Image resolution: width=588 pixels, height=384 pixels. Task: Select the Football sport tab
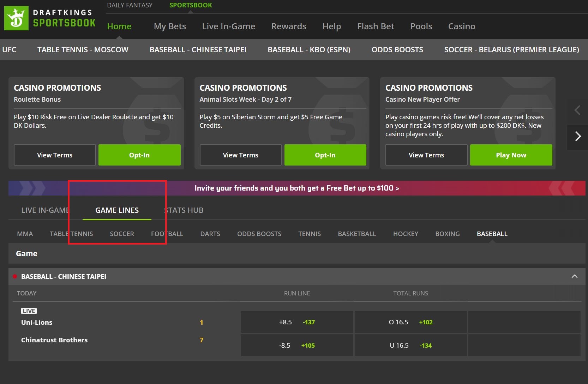pos(167,234)
